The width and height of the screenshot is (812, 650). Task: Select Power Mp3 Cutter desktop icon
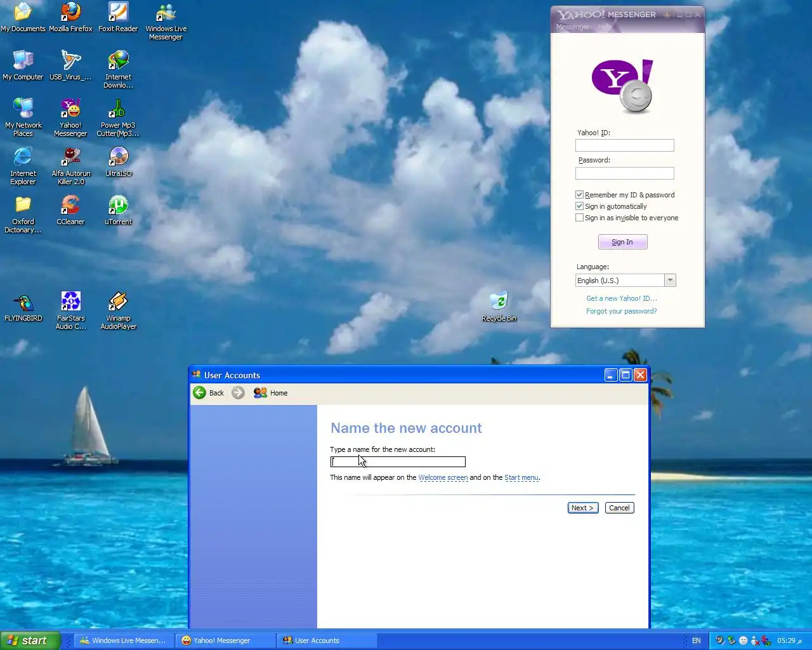pyautogui.click(x=118, y=118)
